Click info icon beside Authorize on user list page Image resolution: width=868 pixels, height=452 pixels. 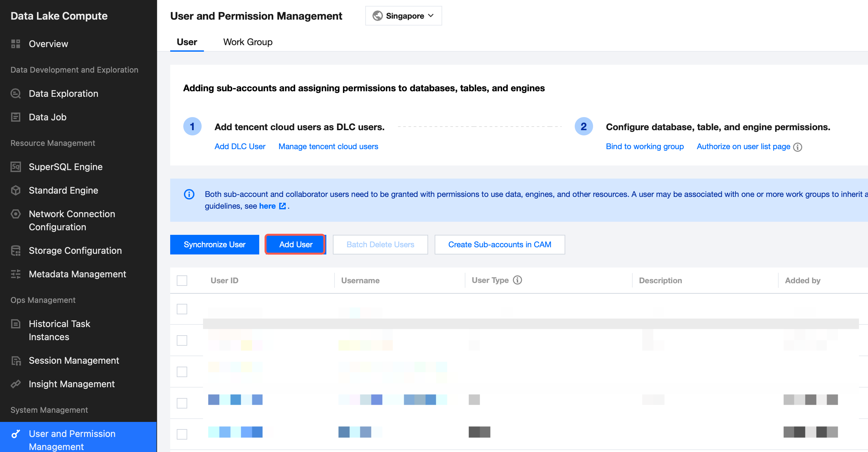coord(798,147)
